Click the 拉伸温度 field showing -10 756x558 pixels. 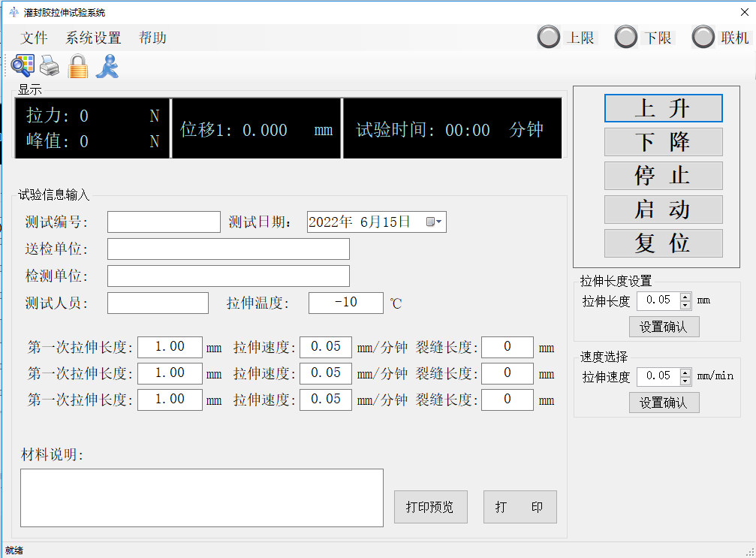(345, 303)
